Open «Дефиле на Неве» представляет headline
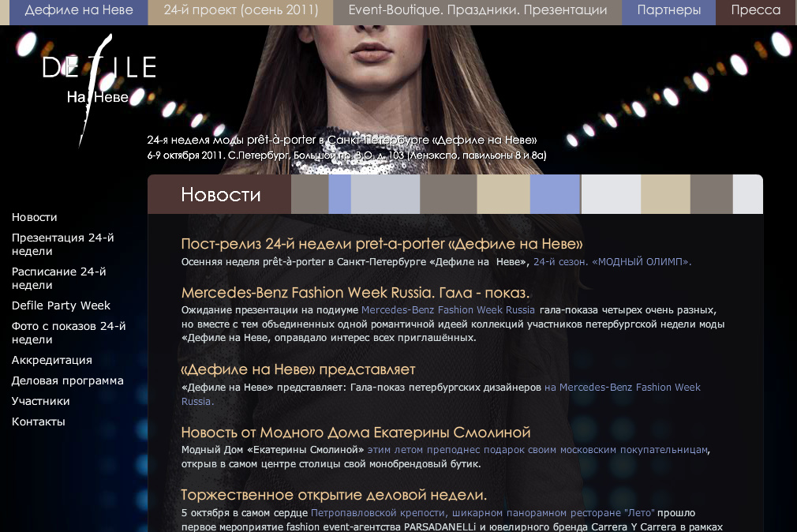 pyautogui.click(x=297, y=369)
